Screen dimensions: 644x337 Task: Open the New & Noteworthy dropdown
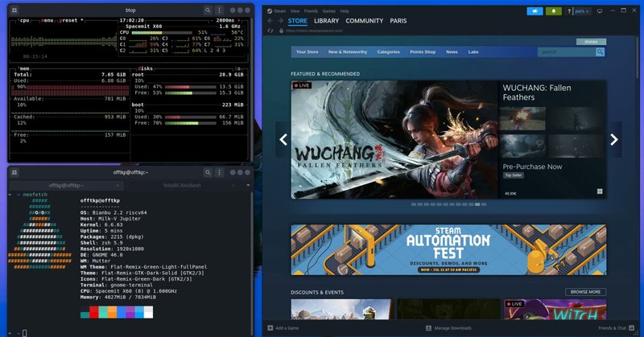348,51
